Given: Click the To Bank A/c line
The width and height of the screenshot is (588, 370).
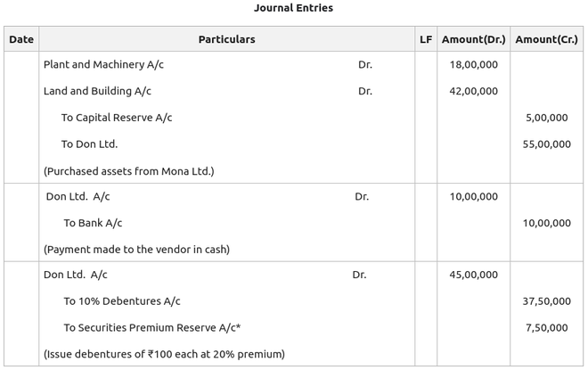Looking at the screenshot, I should tap(93, 223).
